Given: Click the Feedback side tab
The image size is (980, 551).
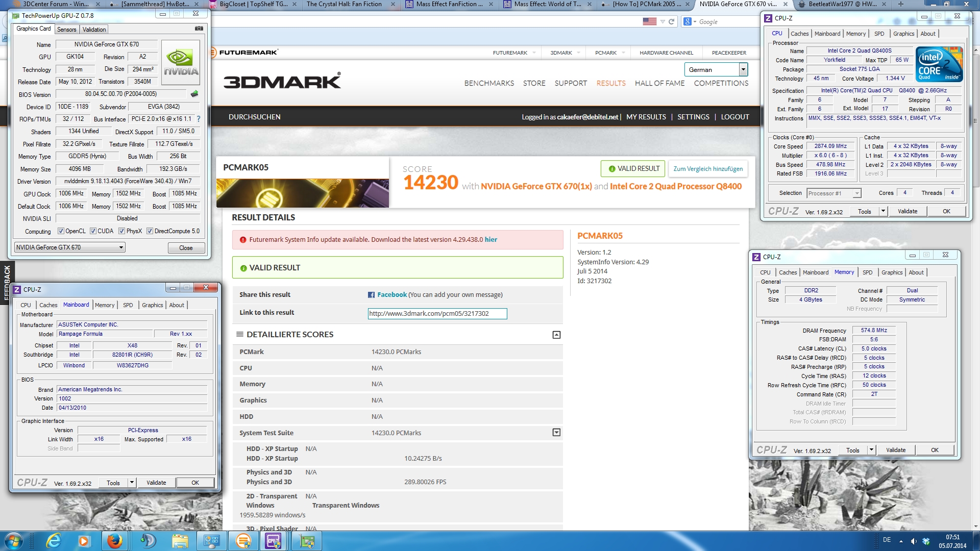Looking at the screenshot, I should (x=7, y=283).
